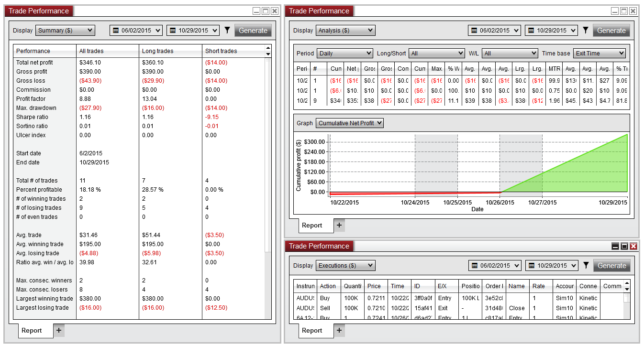Add a new tab in the Summary window
644x346 pixels.
tap(59, 330)
